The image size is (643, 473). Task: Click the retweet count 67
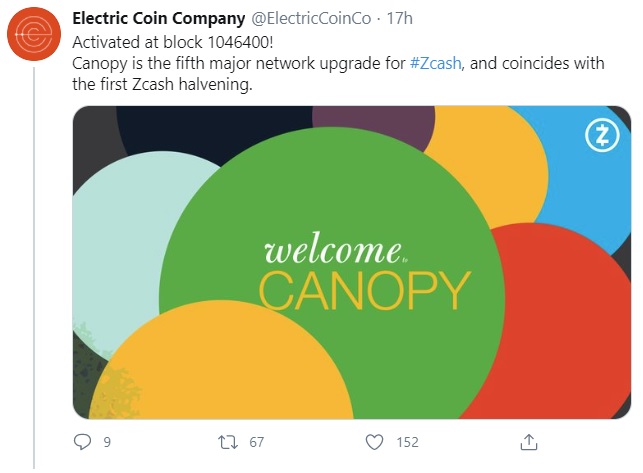(x=256, y=442)
